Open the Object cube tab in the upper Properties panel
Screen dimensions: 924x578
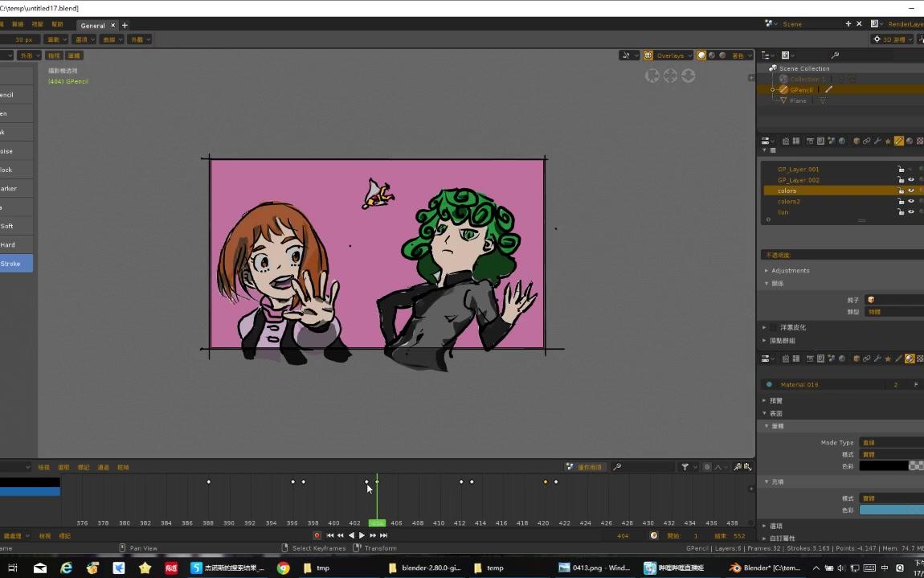(x=857, y=141)
